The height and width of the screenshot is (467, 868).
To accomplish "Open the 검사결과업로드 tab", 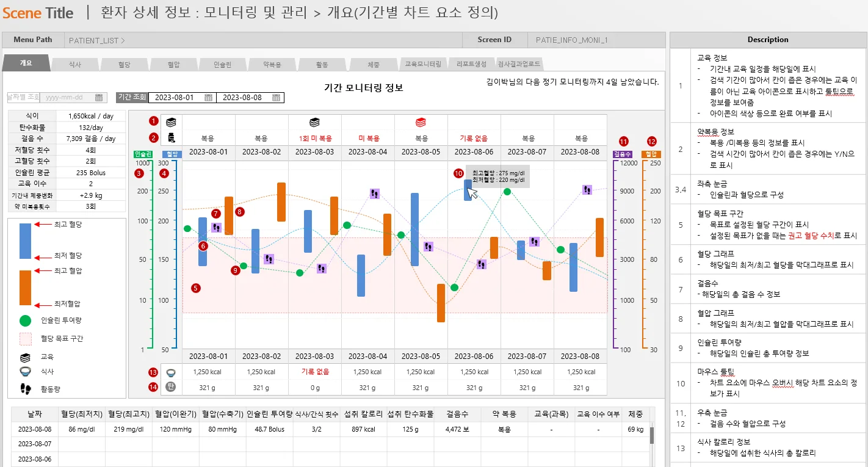I will [519, 64].
